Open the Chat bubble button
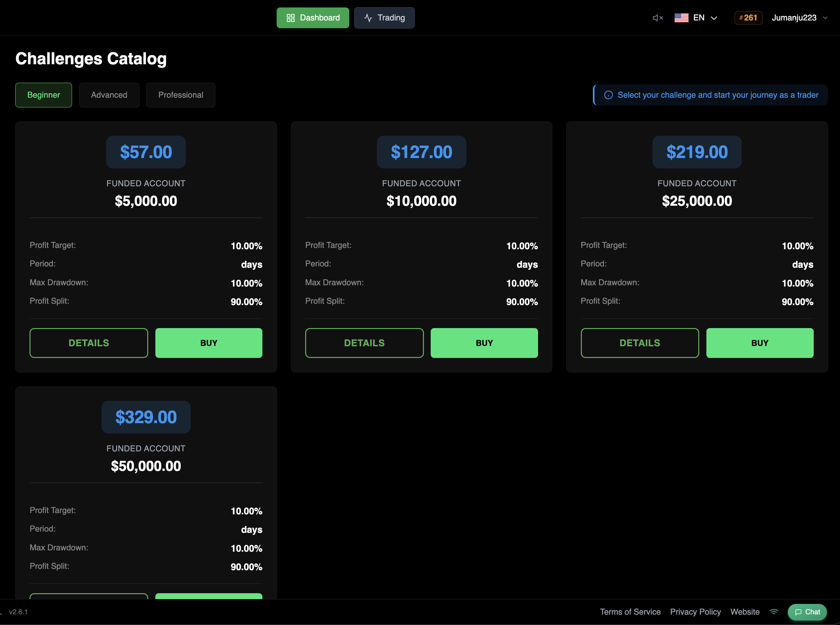The image size is (840, 625). (807, 612)
